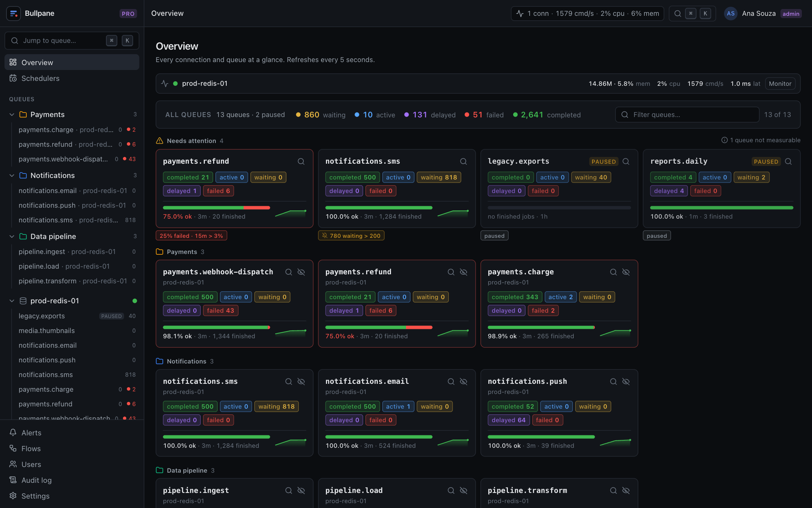Open Settings in the sidebar
The height and width of the screenshot is (508, 812).
pyautogui.click(x=72, y=496)
